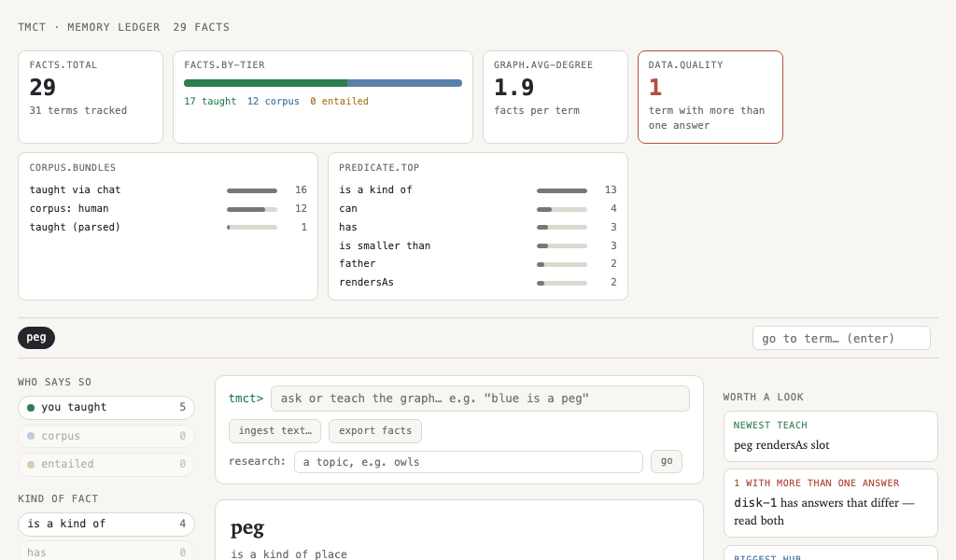The width and height of the screenshot is (956, 560).
Task: Click the Data Quality card
Action: click(x=710, y=97)
